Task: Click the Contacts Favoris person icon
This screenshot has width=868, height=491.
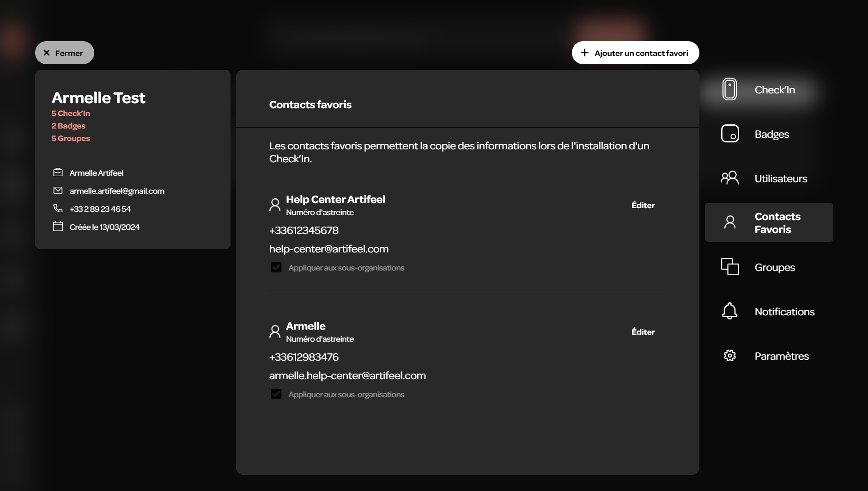Action: (730, 222)
